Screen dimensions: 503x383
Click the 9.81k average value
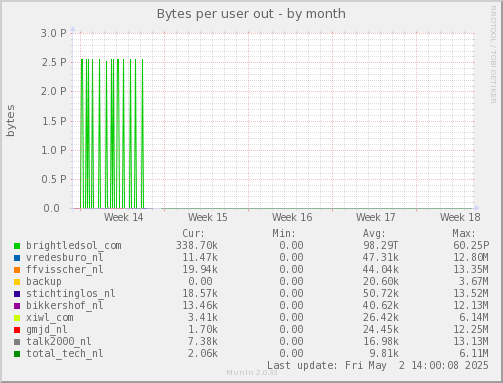pyautogui.click(x=384, y=354)
